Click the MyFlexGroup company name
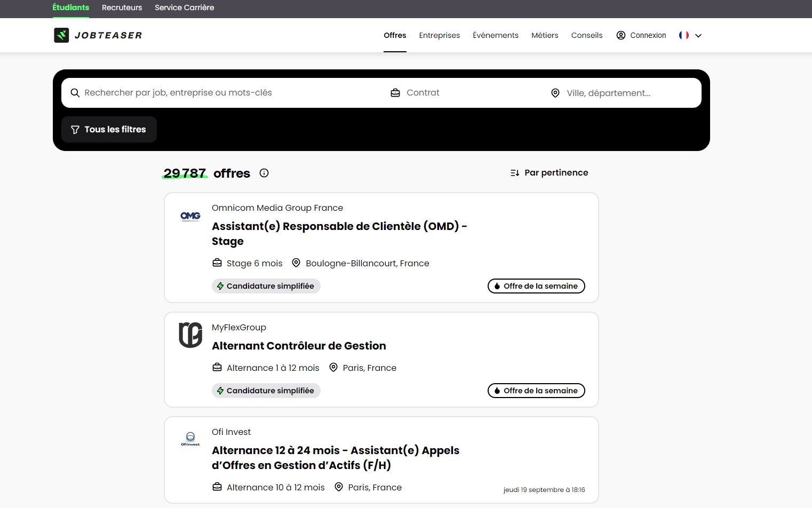Image resolution: width=812 pixels, height=508 pixels. point(239,328)
